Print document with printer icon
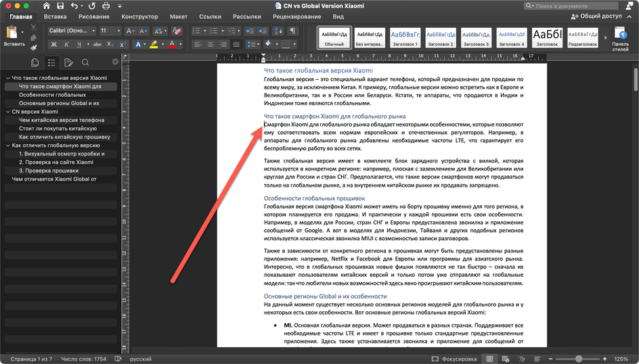The height and width of the screenshot is (364, 639). pyautogui.click(x=106, y=5)
